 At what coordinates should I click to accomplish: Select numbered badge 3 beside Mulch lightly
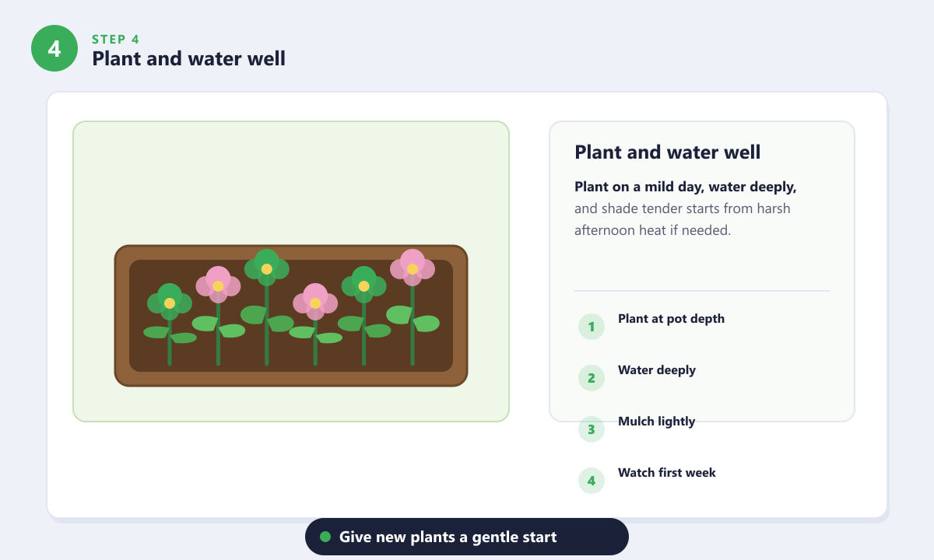(592, 429)
